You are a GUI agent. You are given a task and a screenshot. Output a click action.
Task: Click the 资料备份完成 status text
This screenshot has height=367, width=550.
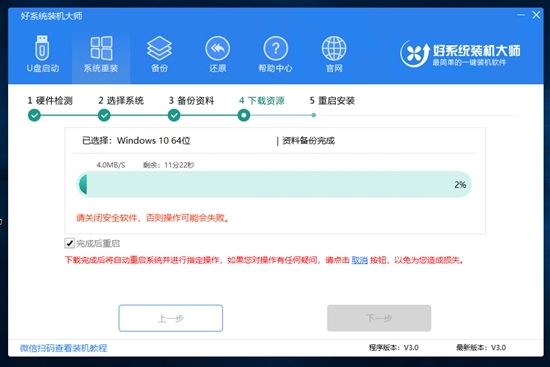tap(308, 141)
